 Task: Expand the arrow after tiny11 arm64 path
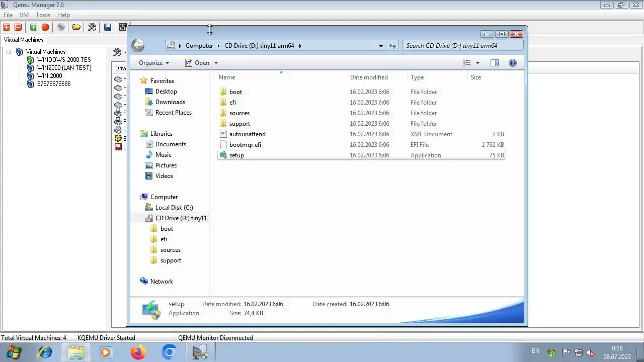tap(300, 46)
